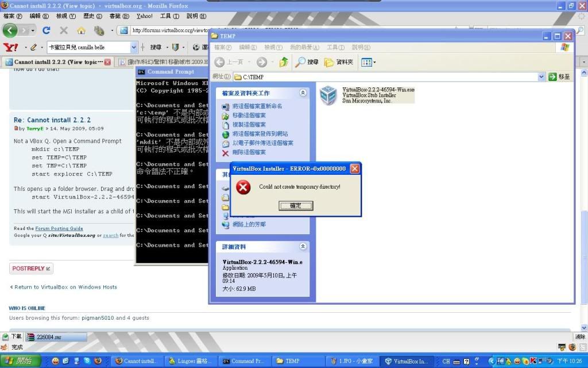Click Windows Start button

(21, 361)
